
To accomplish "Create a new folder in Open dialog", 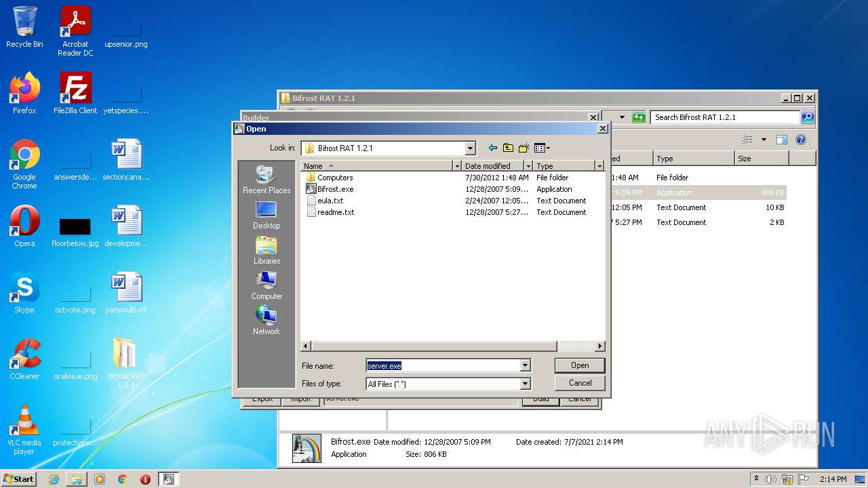I will [x=524, y=148].
